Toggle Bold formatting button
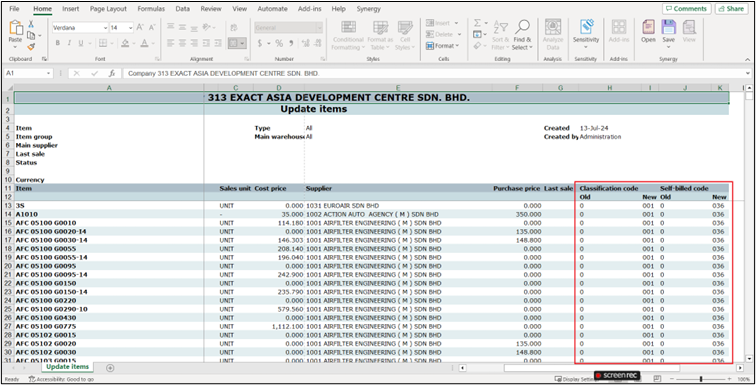Viewport: 756px width, 385px height. pyautogui.click(x=57, y=43)
